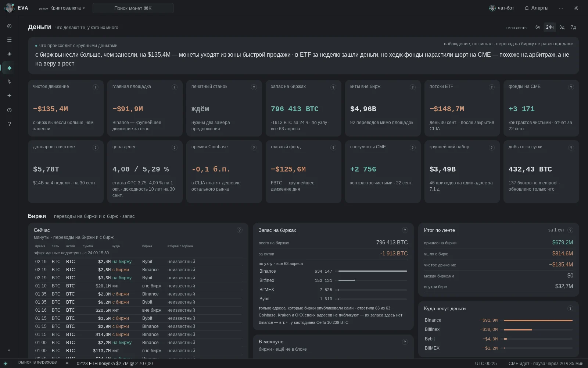Click the EVA avatar logo
Image resolution: width=588 pixels, height=368 pixels.
point(10,8)
